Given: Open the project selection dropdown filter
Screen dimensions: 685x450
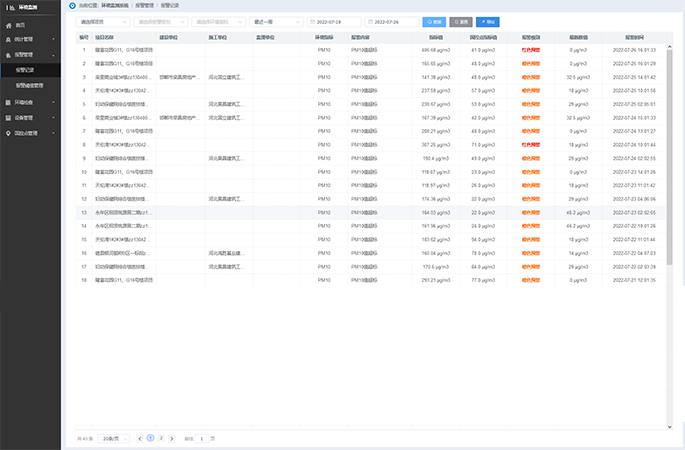Looking at the screenshot, I should (103, 20).
